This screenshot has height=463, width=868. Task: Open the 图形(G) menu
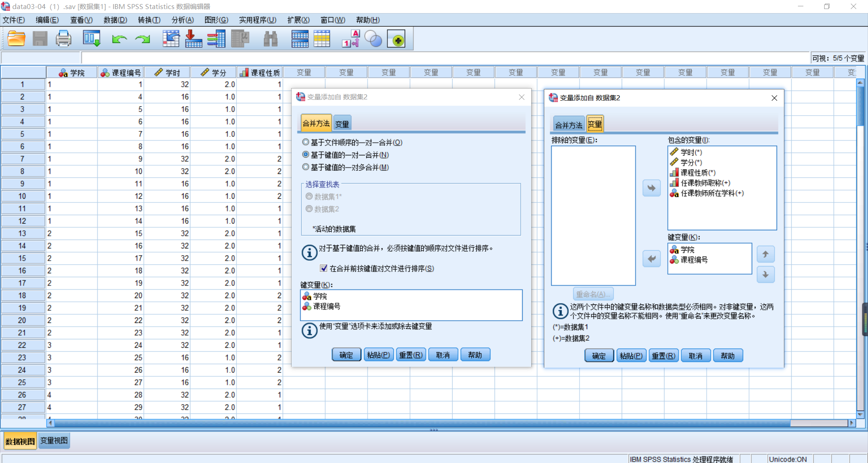click(x=216, y=20)
